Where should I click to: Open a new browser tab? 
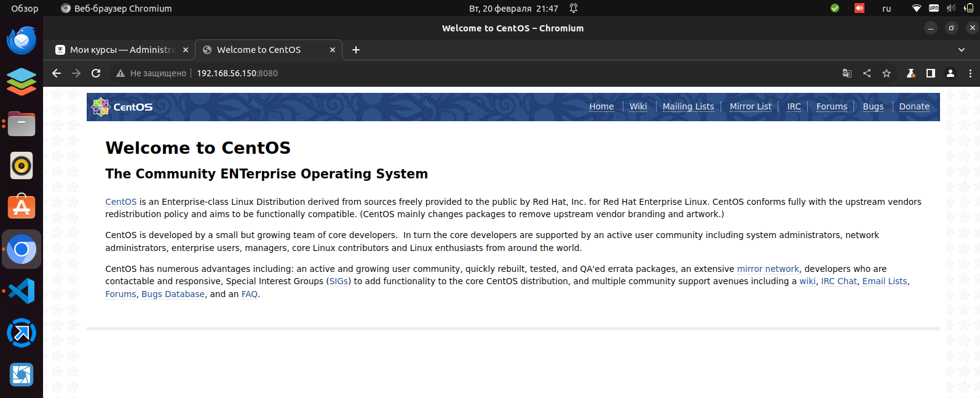[356, 50]
